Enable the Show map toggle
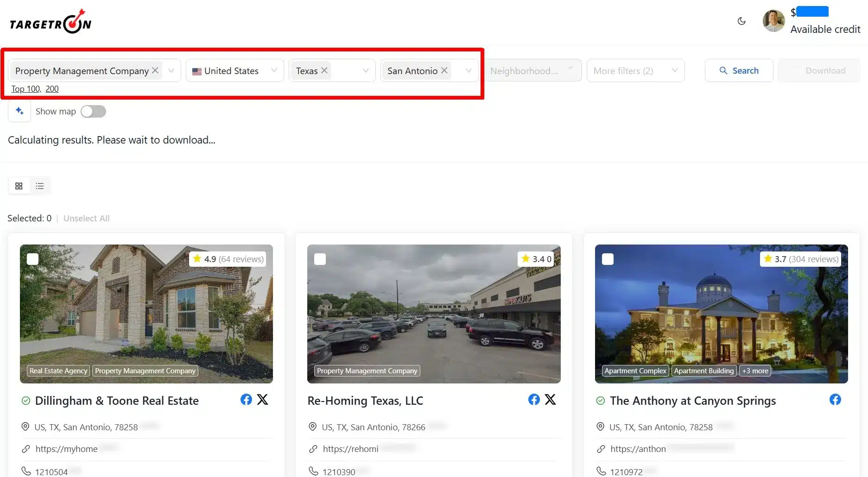 pos(93,112)
